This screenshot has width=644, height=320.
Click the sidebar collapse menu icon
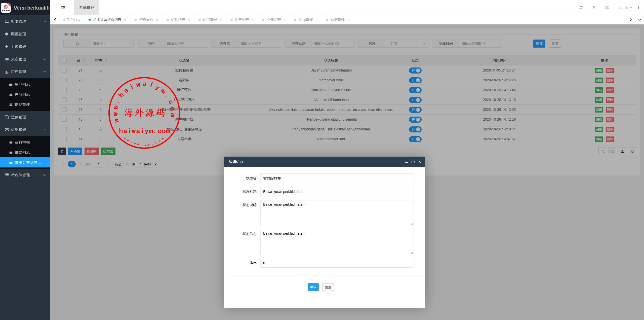coord(63,8)
